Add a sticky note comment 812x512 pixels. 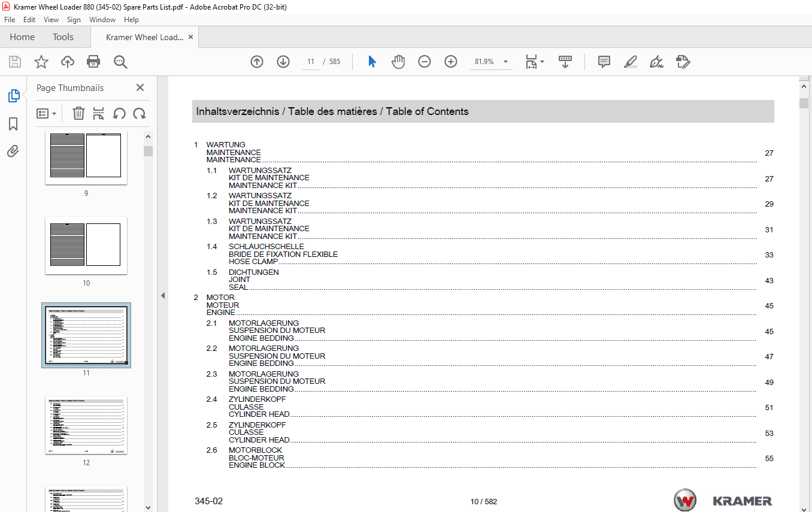click(604, 62)
